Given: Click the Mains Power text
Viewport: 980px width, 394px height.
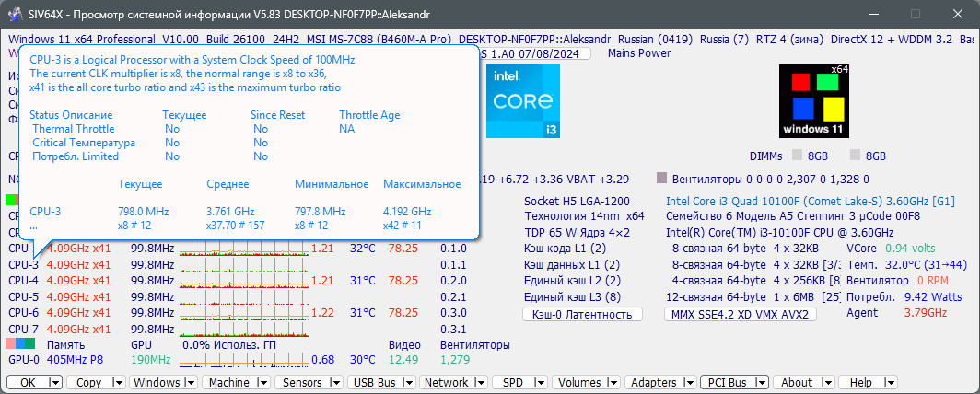Looking at the screenshot, I should tap(639, 53).
